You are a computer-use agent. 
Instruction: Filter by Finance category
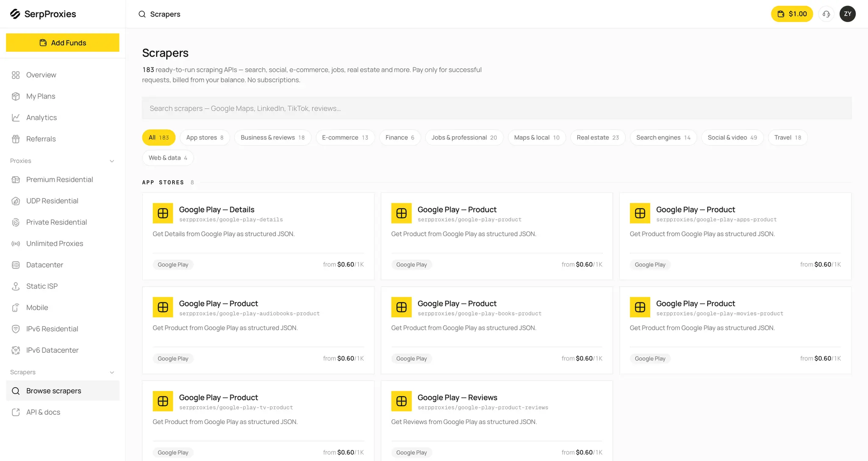tap(400, 137)
